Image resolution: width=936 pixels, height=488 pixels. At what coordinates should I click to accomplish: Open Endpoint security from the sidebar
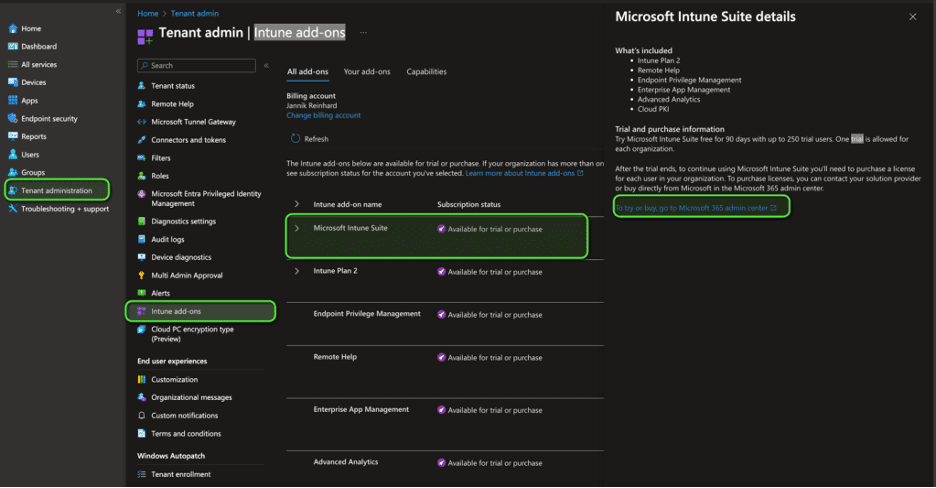coord(48,119)
